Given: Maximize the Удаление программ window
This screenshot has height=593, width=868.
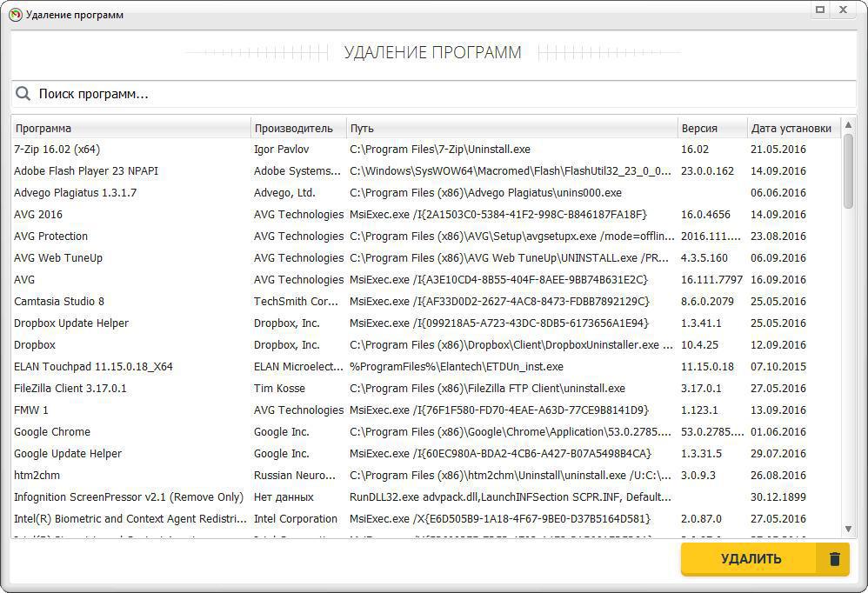Looking at the screenshot, I should tap(820, 10).
